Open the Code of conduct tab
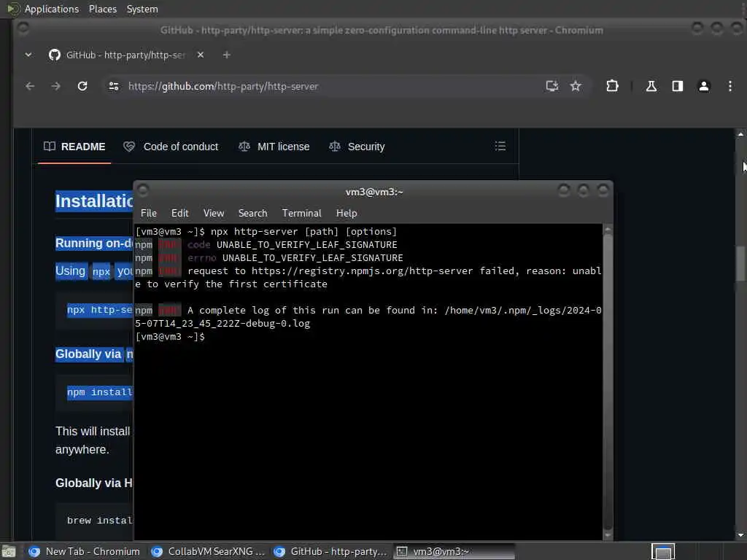Viewport: 747px width, 560px height. click(x=171, y=147)
